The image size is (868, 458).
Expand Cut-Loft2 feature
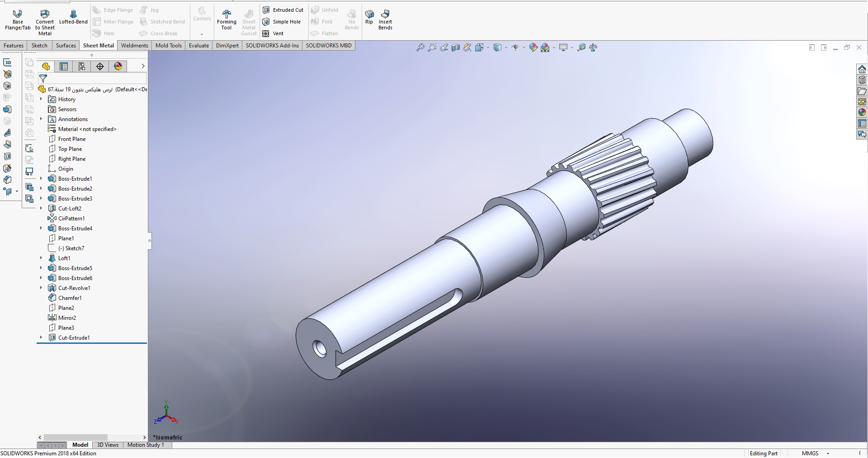pyautogui.click(x=41, y=208)
